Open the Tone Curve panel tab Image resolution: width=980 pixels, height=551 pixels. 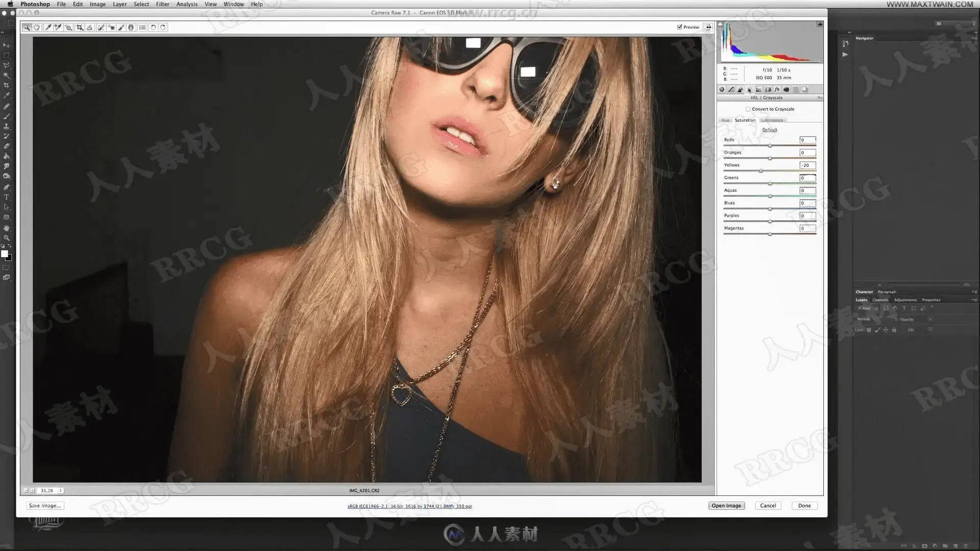[x=731, y=89]
